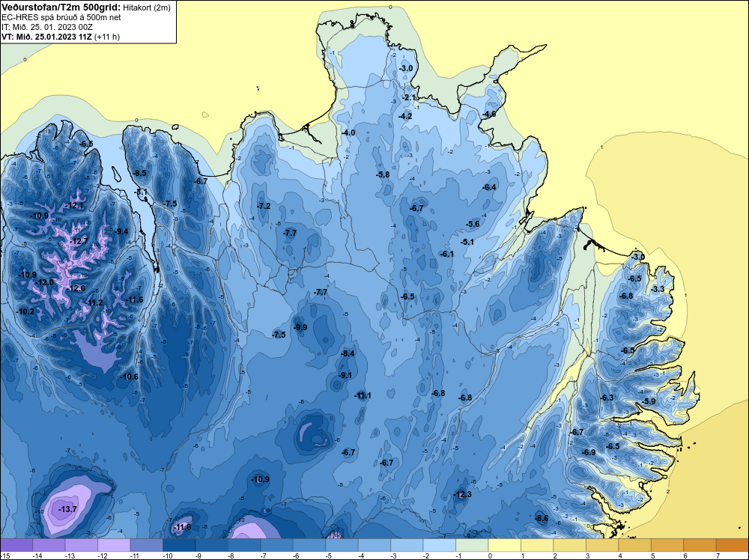Select the legend swatch between -13 and -12

coord(82,545)
